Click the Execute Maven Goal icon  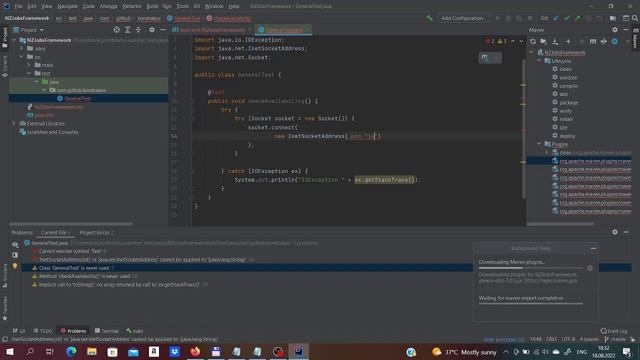pyautogui.click(x=593, y=41)
